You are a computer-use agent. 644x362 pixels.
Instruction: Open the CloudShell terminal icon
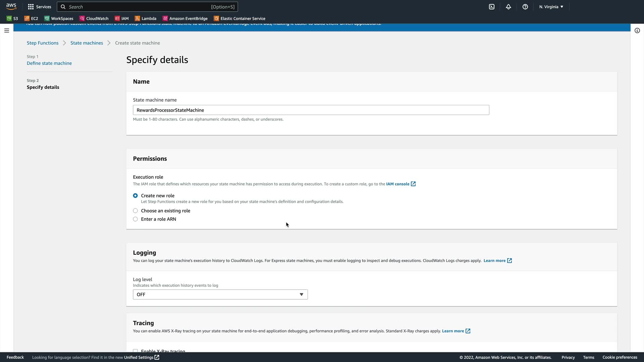tap(492, 7)
